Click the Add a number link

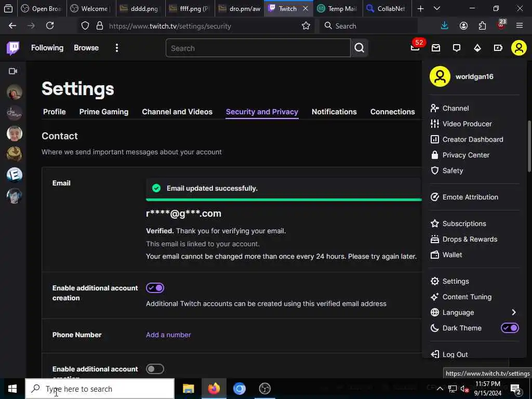click(x=168, y=335)
